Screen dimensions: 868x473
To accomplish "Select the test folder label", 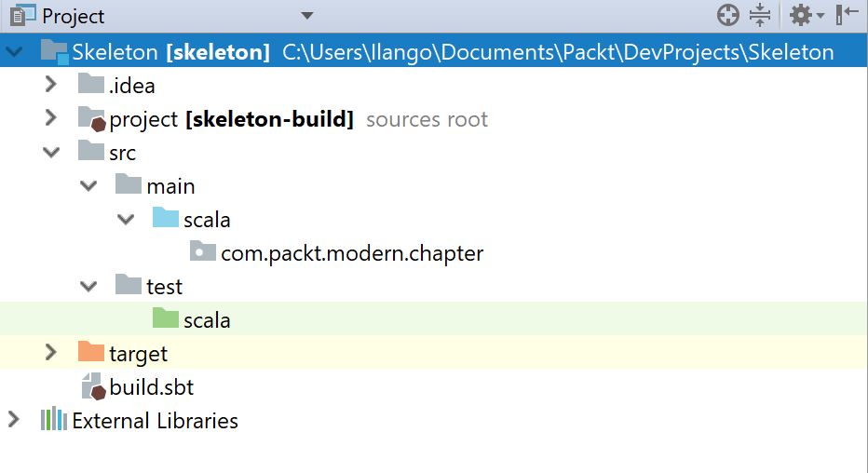I will [164, 287].
